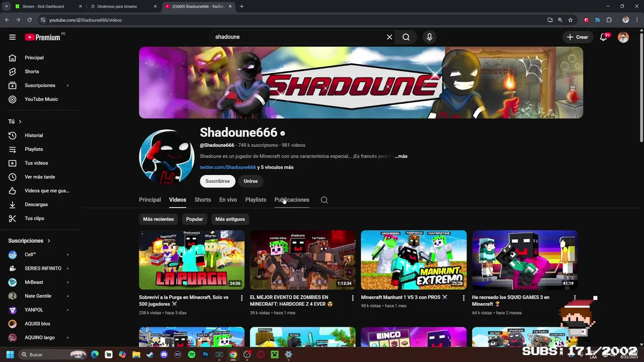Subscribe with the Suscribirse button
644x362 pixels.
point(217,181)
